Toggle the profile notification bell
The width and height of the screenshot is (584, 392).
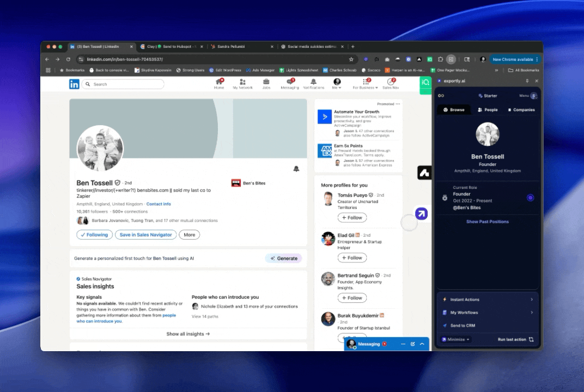(x=296, y=169)
